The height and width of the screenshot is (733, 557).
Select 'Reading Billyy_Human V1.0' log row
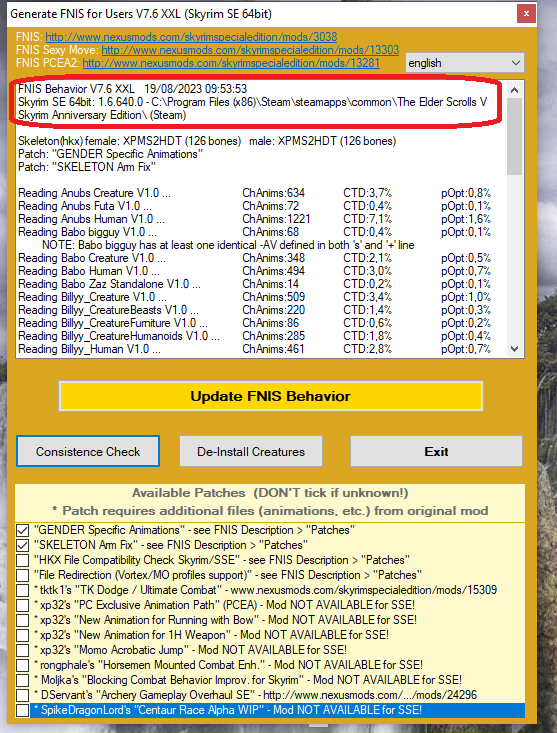(x=255, y=349)
